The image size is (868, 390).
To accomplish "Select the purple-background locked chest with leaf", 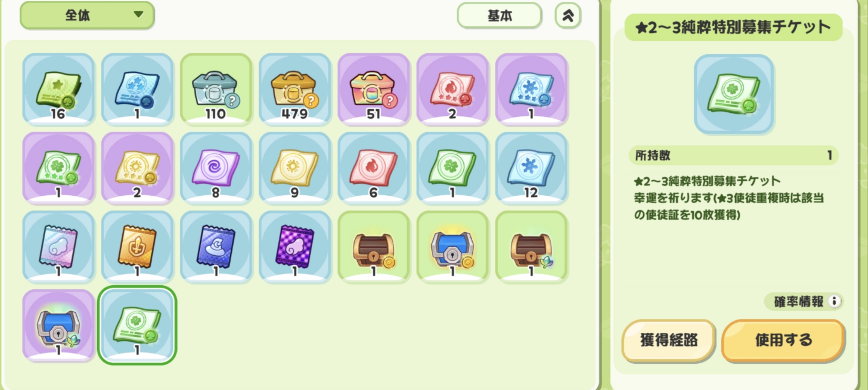I will point(59,326).
